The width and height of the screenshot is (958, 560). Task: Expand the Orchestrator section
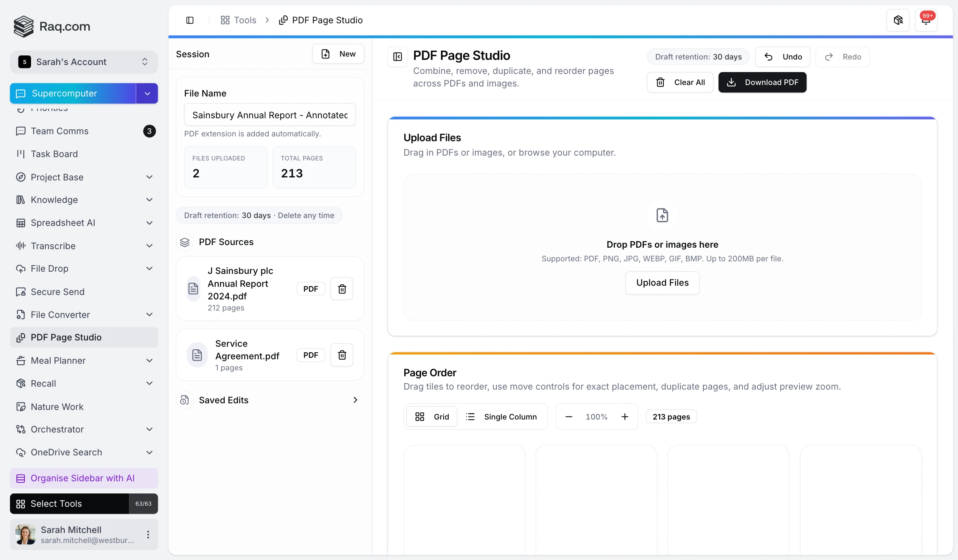point(149,429)
